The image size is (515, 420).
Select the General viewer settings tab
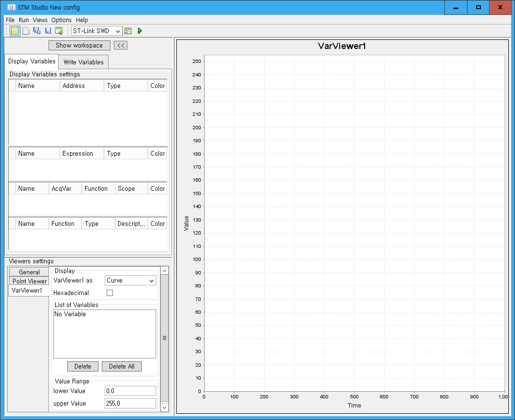pyautogui.click(x=29, y=272)
